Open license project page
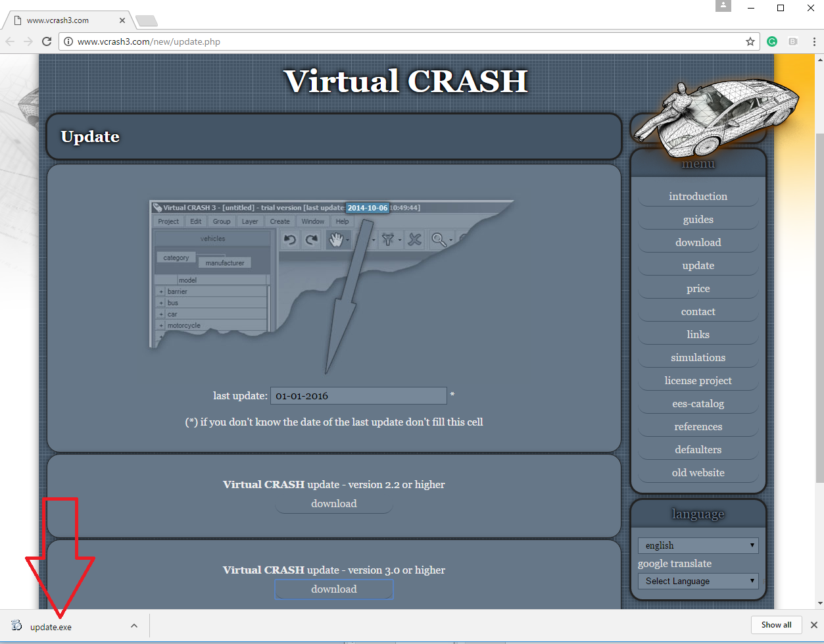This screenshot has height=644, width=824. pyautogui.click(x=698, y=380)
